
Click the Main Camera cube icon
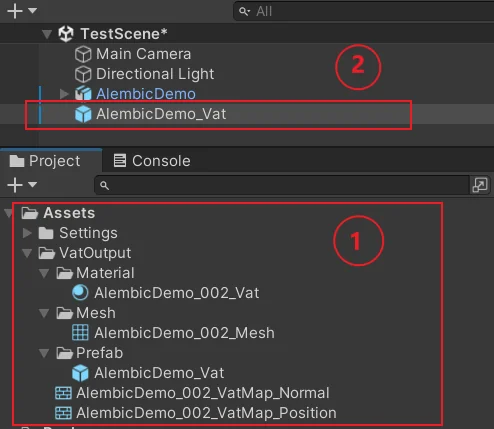83,54
